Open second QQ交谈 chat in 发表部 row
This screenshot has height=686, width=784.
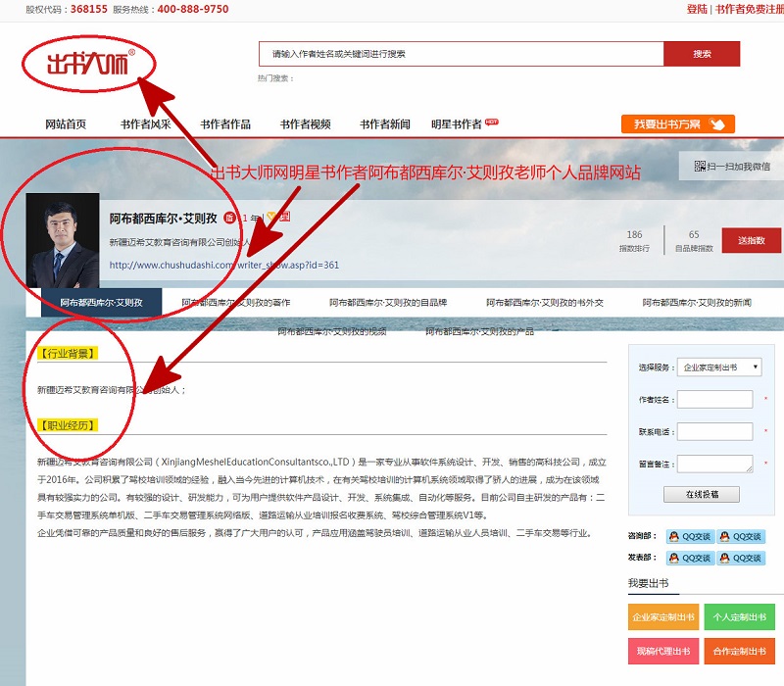pos(739,558)
